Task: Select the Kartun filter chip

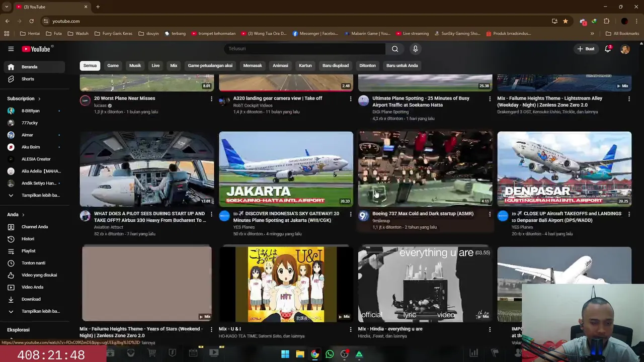Action: click(x=305, y=65)
